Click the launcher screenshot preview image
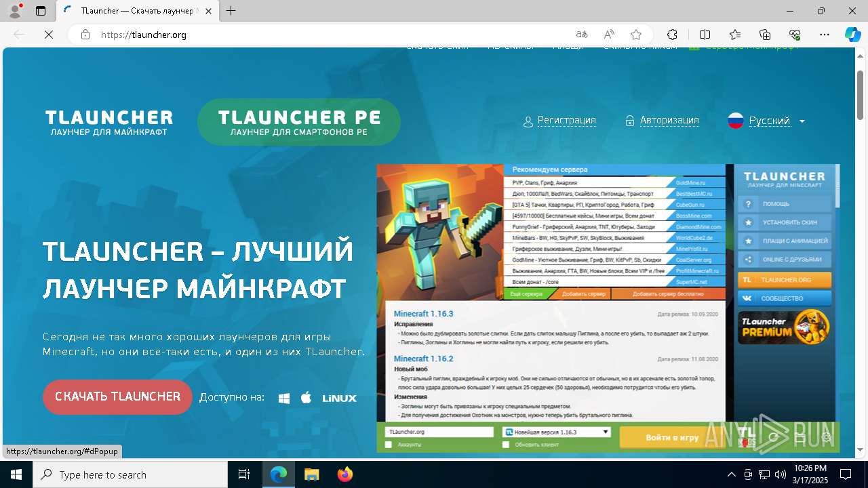 tap(608, 308)
